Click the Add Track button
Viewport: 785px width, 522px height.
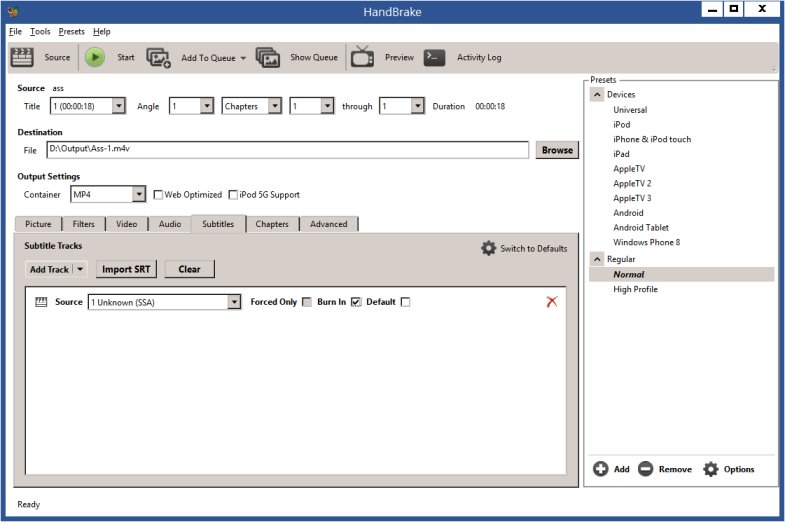pos(50,269)
